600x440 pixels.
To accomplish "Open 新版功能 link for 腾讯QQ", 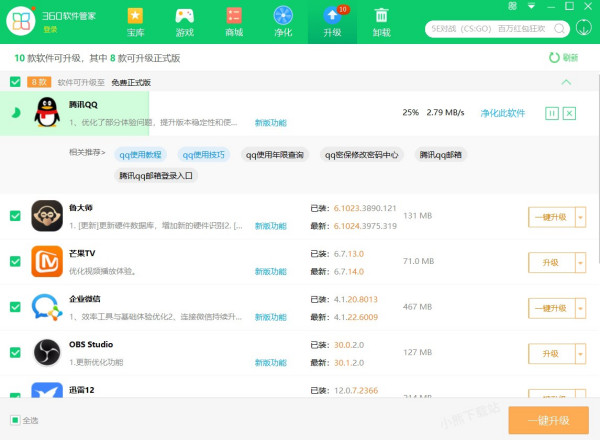I will point(271,123).
